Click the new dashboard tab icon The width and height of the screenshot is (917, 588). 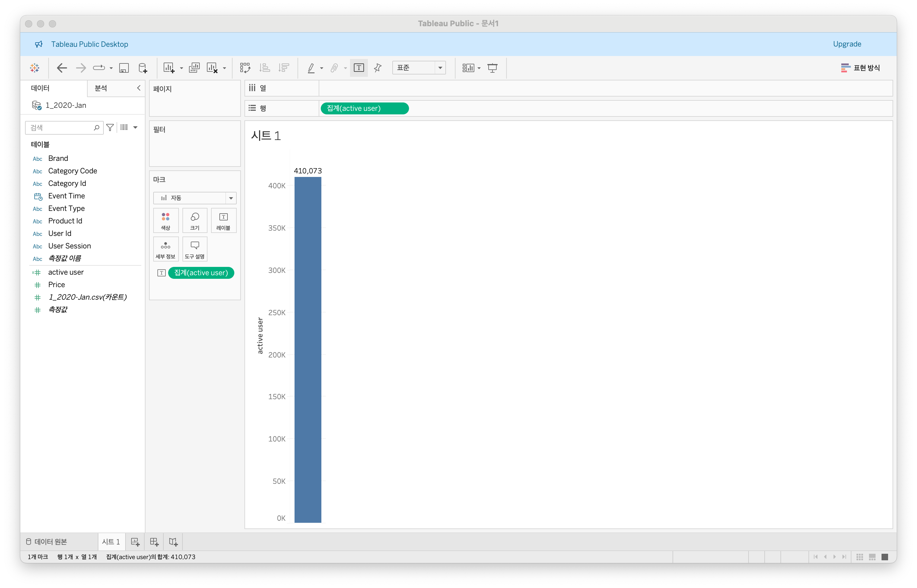coord(154,542)
